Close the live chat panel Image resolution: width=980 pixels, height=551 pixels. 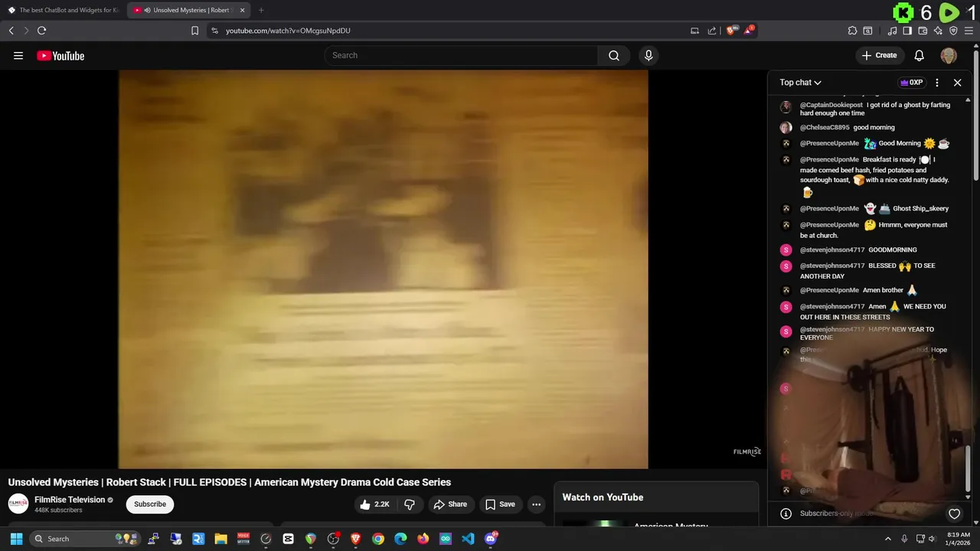(957, 83)
